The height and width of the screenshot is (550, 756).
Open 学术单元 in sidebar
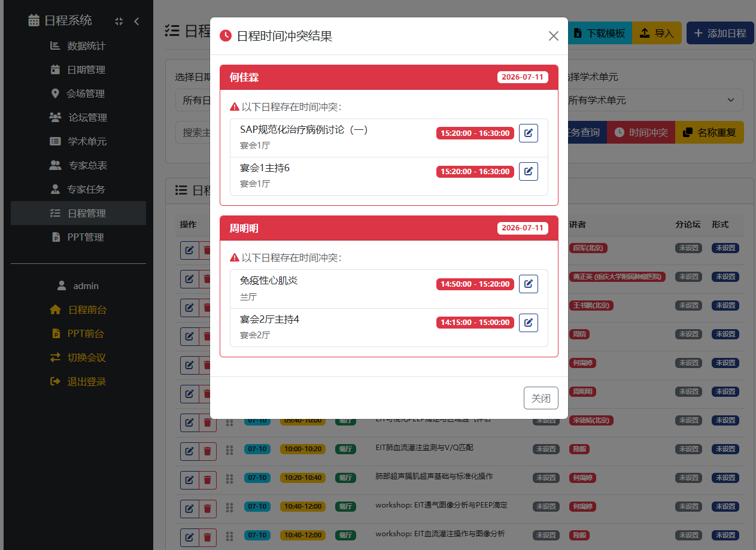click(x=78, y=141)
